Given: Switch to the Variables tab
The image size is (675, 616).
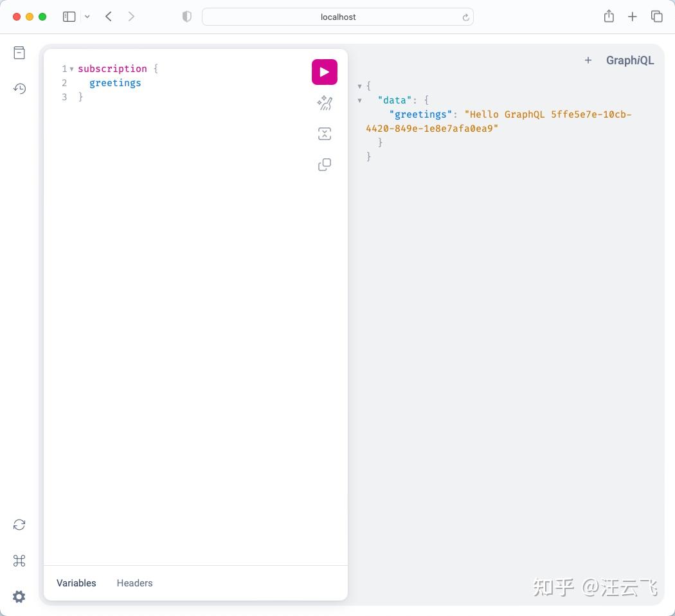Looking at the screenshot, I should point(76,583).
